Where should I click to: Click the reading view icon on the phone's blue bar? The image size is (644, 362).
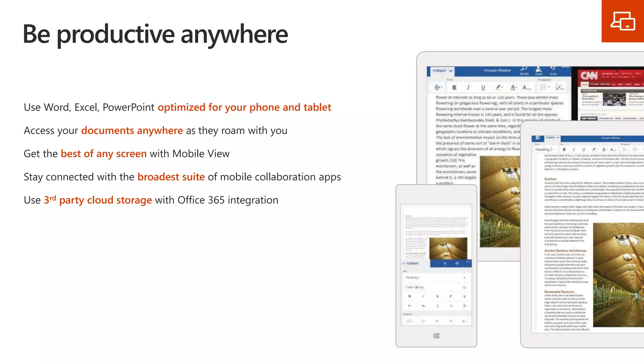(445, 264)
